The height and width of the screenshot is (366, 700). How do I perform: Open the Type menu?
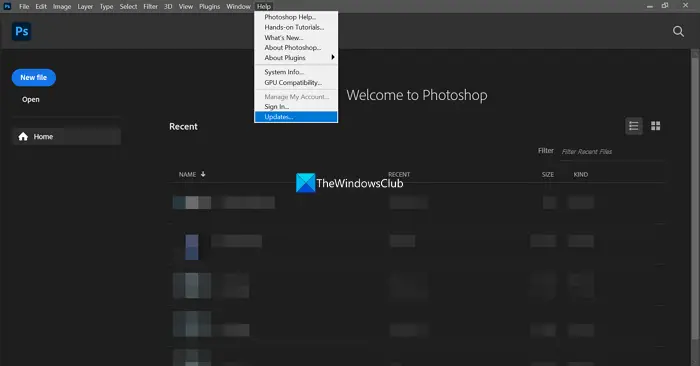pyautogui.click(x=106, y=6)
